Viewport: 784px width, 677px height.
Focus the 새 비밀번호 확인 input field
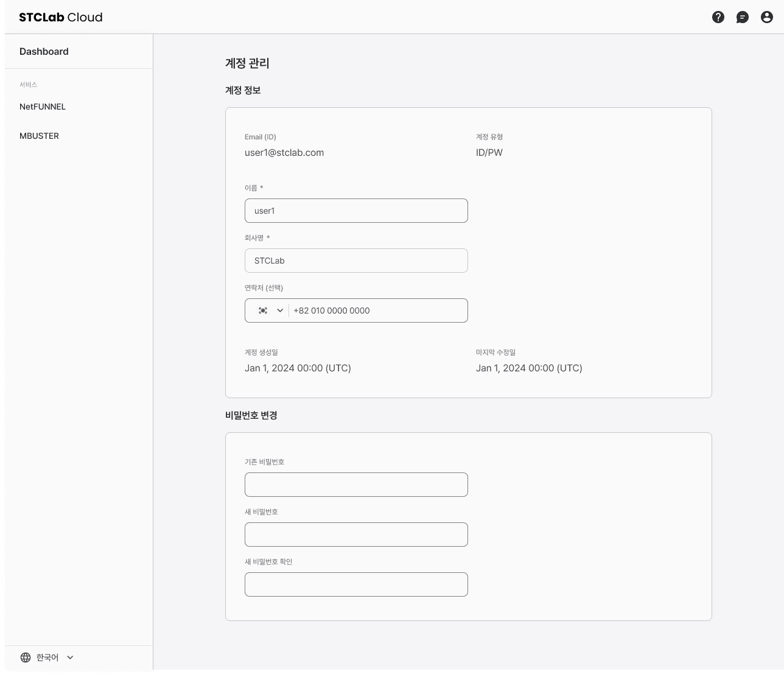click(356, 584)
